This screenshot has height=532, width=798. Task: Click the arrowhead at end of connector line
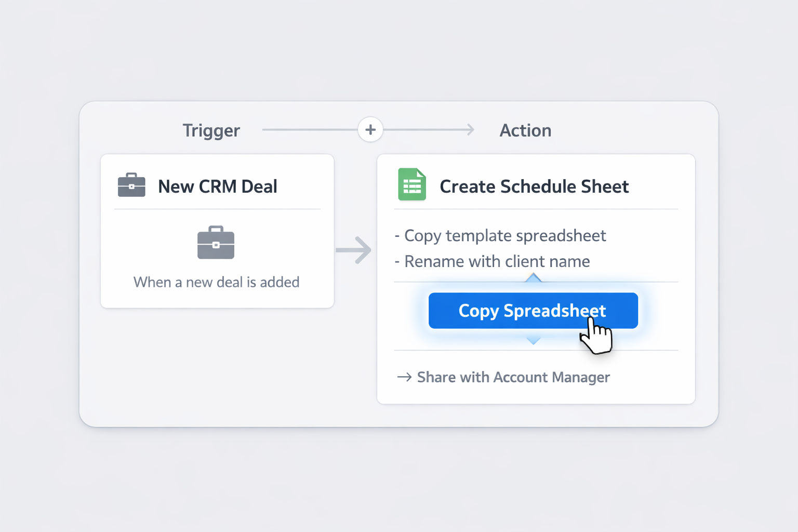[x=470, y=130]
